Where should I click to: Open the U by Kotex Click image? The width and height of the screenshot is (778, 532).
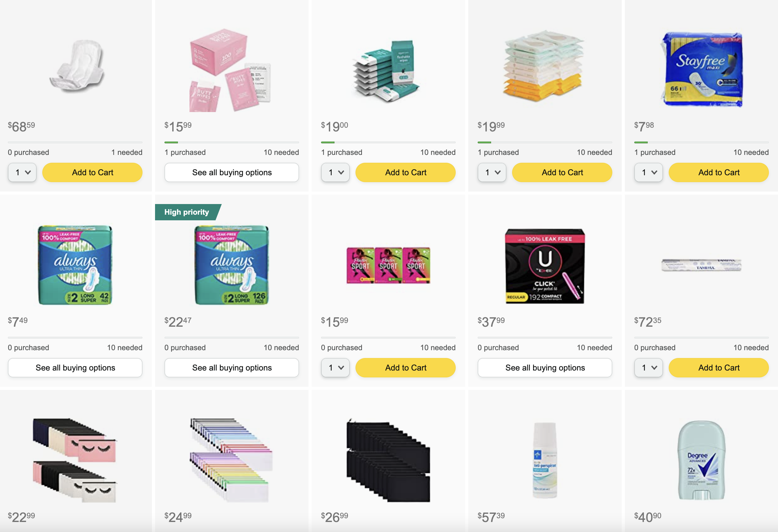click(545, 266)
